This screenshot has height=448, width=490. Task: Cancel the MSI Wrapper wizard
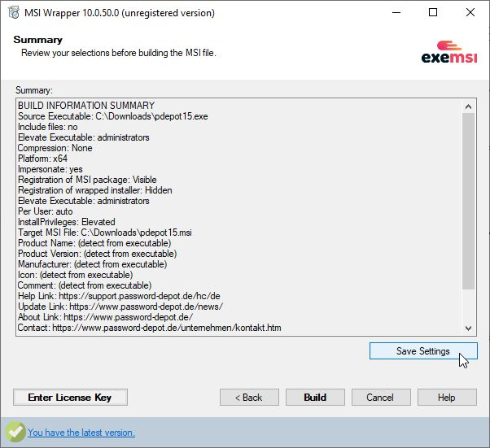coord(381,397)
